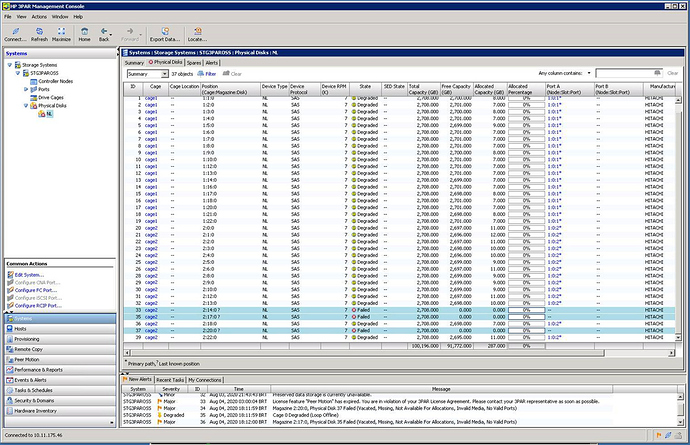The image size is (690, 445).
Task: Switch to the Spares tab
Action: tap(194, 63)
